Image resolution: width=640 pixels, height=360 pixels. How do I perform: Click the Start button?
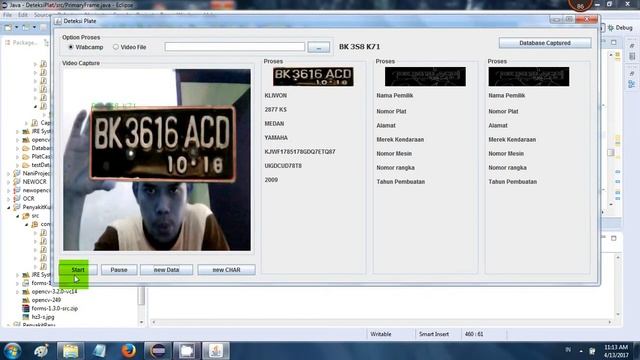tap(78, 270)
